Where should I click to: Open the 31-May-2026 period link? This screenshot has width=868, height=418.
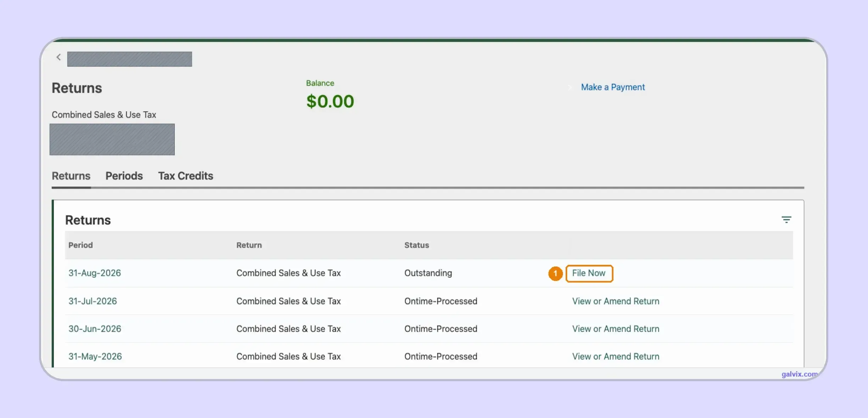click(x=95, y=356)
